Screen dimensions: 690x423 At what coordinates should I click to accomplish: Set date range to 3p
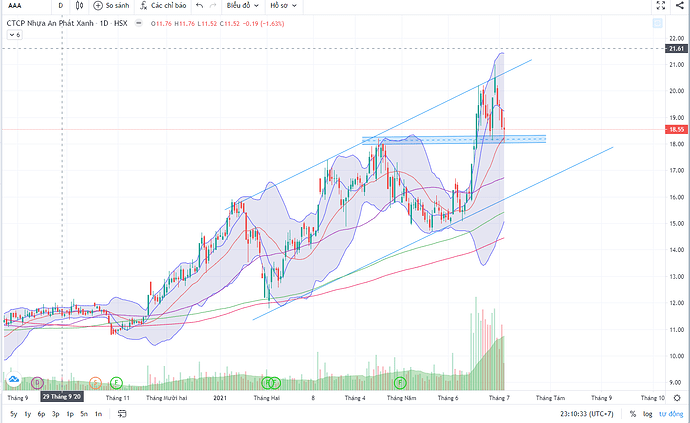[55, 414]
